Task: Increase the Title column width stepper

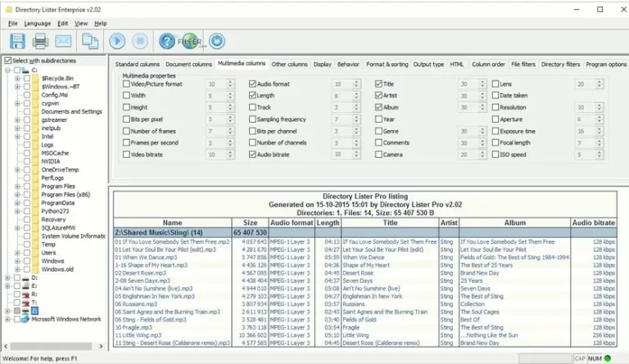Action: 482,82
